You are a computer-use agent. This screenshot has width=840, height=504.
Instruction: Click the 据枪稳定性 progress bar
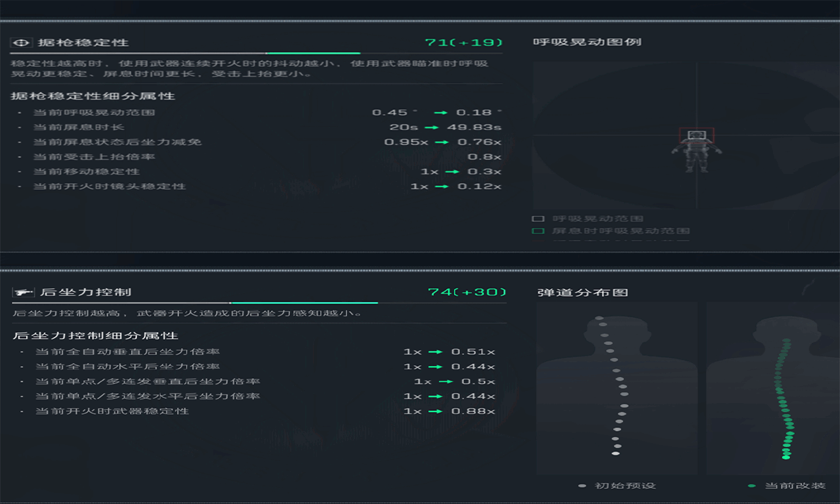pos(256,53)
